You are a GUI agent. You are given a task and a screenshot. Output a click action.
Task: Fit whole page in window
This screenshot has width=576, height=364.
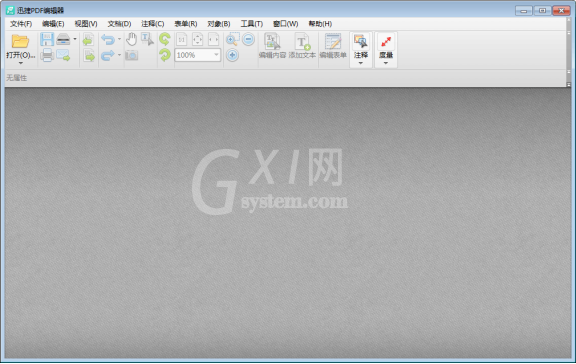tap(198, 39)
